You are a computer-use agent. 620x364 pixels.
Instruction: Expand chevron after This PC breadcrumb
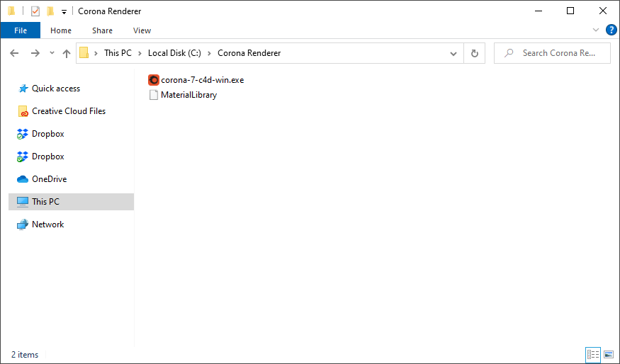click(140, 53)
